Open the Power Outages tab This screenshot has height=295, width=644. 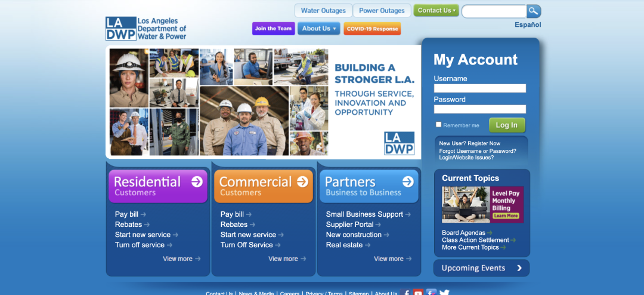tap(382, 11)
